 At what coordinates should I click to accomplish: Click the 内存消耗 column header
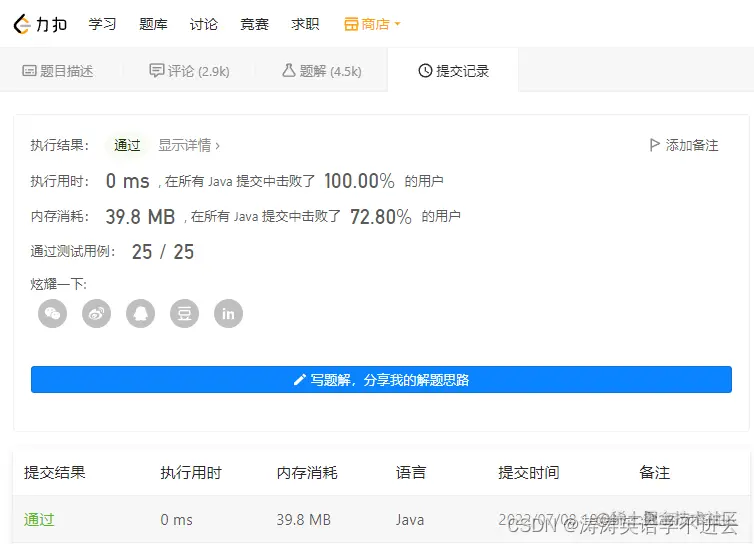307,472
